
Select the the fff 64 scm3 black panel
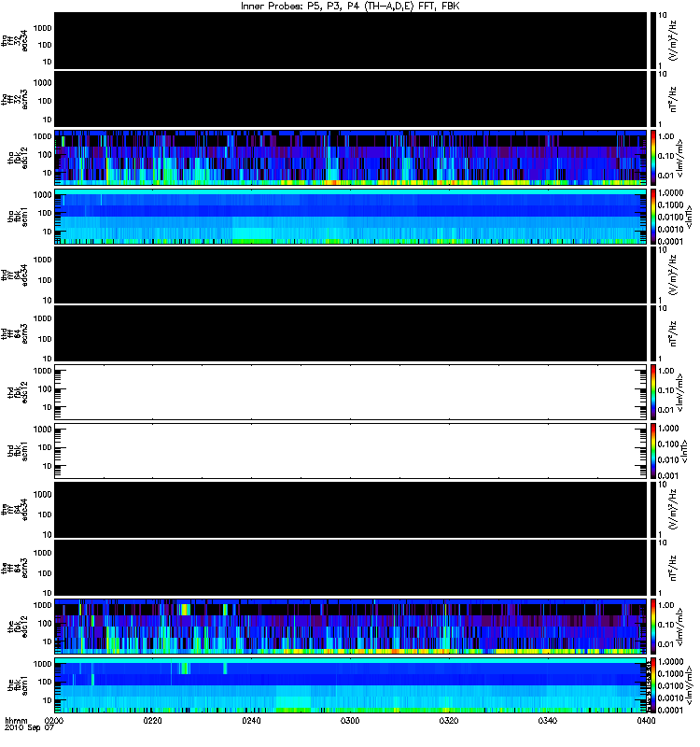click(x=351, y=568)
